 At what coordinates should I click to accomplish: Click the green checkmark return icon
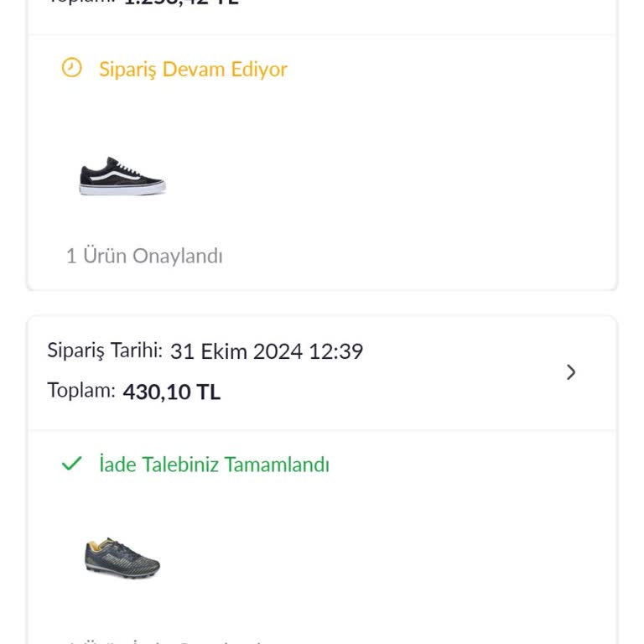[72, 464]
